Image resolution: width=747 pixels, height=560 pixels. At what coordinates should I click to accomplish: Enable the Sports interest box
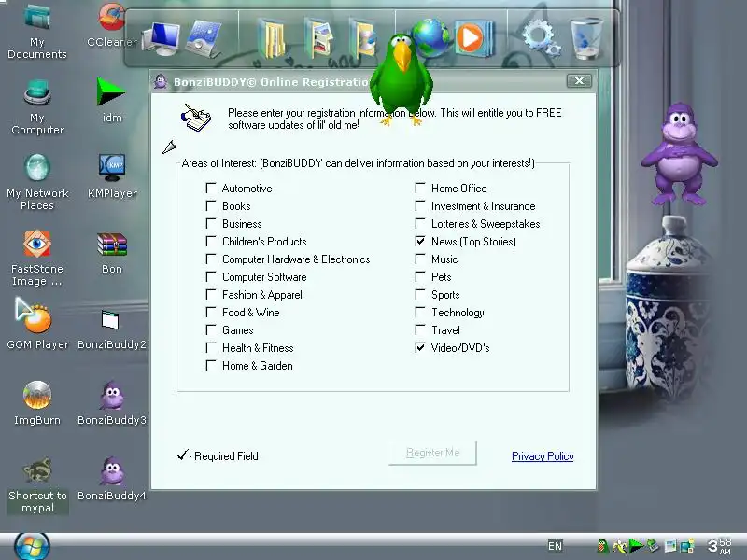click(419, 294)
